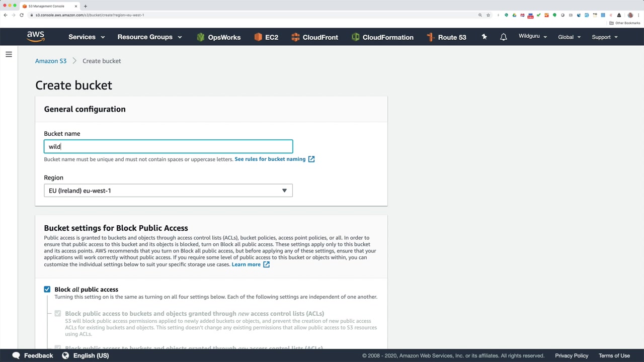Screen dimensions: 644x362
Task: Click the language globe icon in footer
Action: click(65, 355)
